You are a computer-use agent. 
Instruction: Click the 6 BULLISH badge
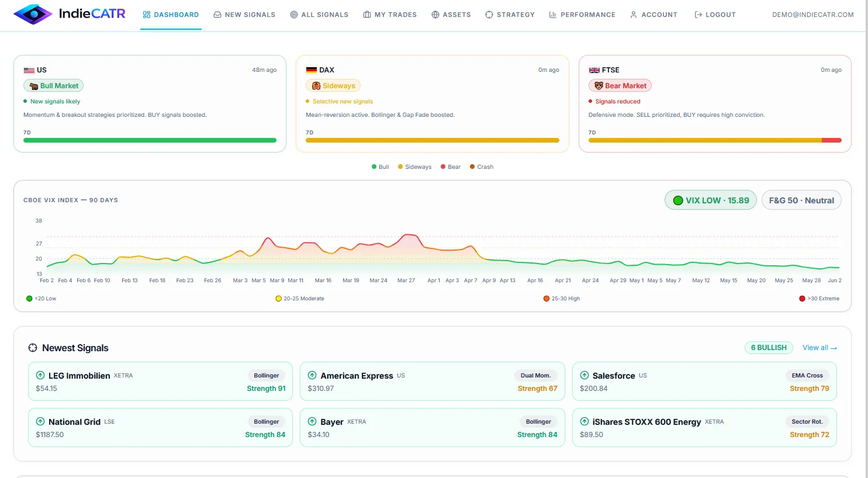[x=769, y=348]
